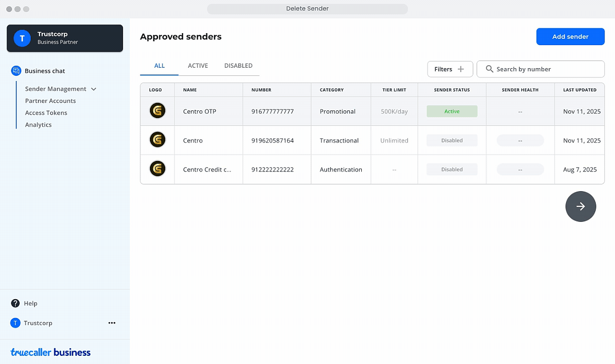The image size is (615, 364).
Task: Click Disabled status badge for Centro Credit card
Action: 452,170
